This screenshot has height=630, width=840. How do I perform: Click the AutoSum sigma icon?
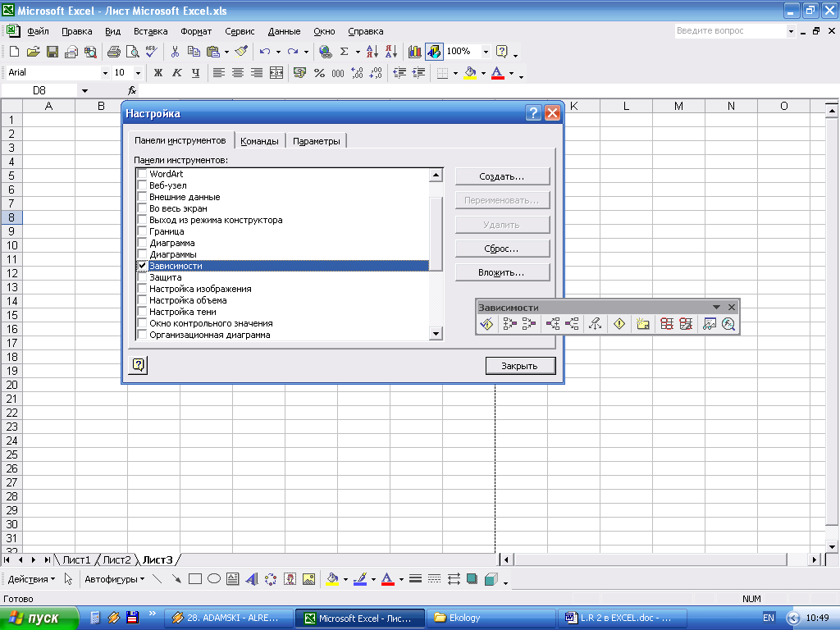[345, 52]
